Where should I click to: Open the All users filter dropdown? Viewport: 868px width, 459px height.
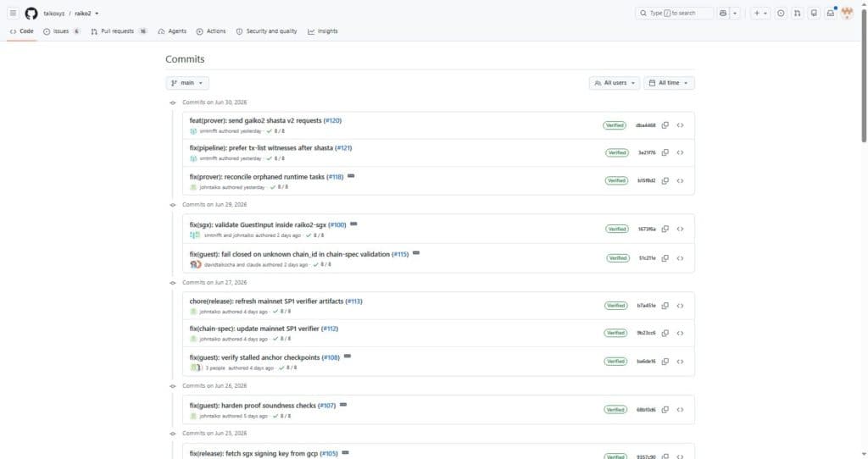[615, 83]
